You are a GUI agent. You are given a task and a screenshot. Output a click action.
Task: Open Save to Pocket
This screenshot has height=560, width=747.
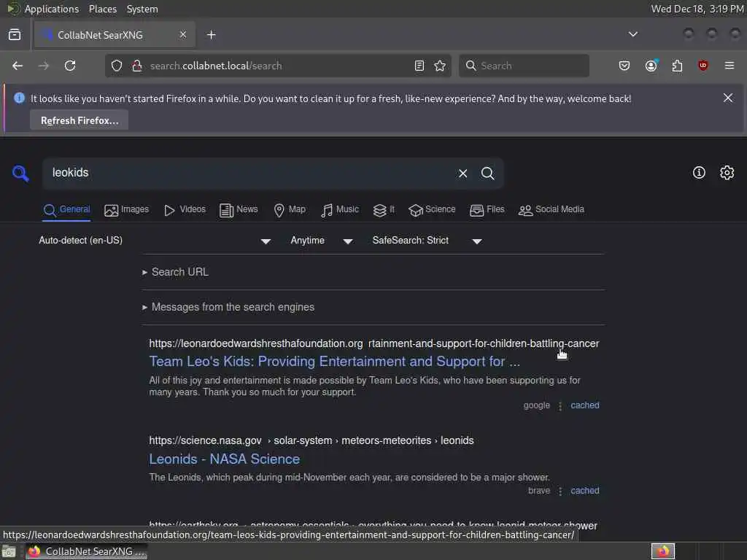tap(624, 66)
